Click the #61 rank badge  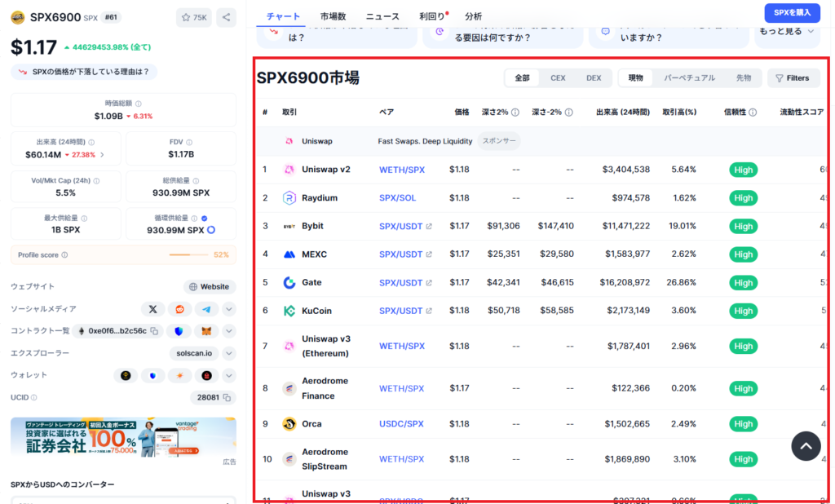point(111,18)
